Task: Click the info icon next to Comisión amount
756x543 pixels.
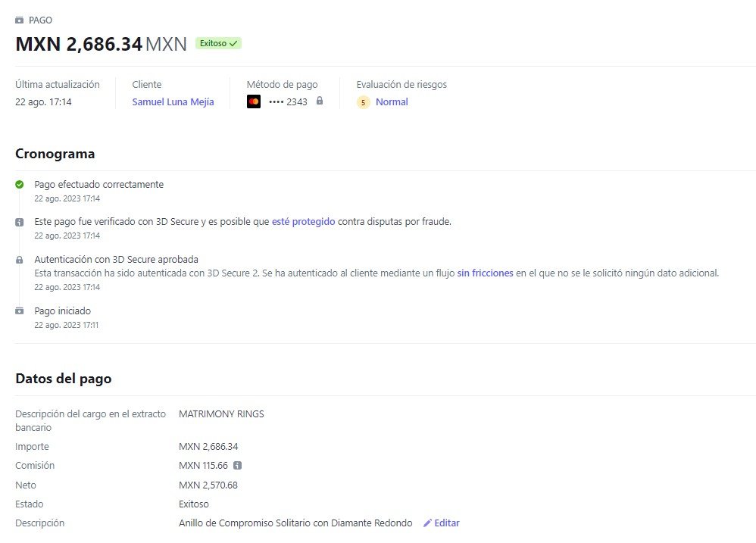Action: [237, 466]
